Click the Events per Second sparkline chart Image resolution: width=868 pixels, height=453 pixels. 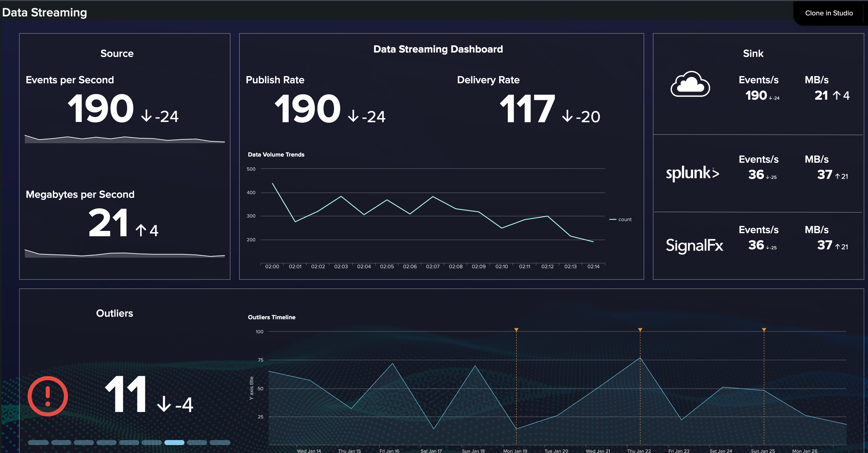click(x=125, y=139)
